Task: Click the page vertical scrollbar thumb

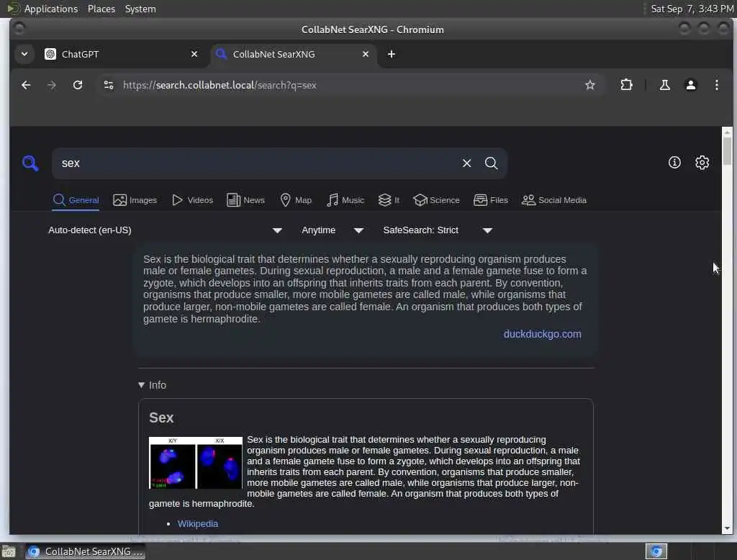Action: (727, 150)
